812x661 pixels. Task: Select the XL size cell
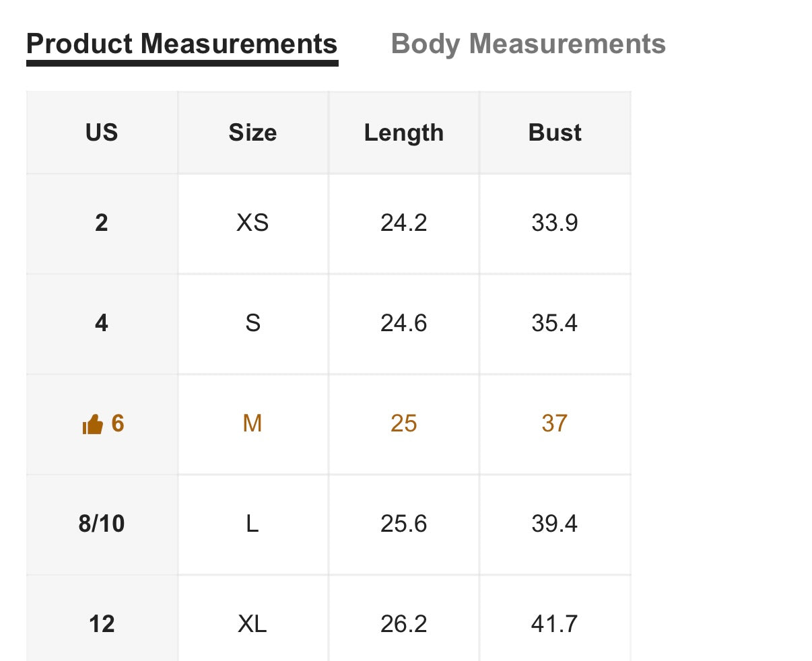252,624
